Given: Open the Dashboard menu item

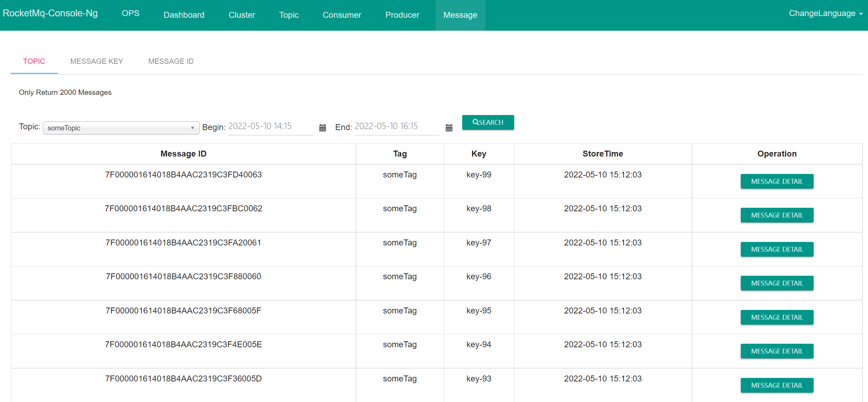Looking at the screenshot, I should [x=184, y=15].
